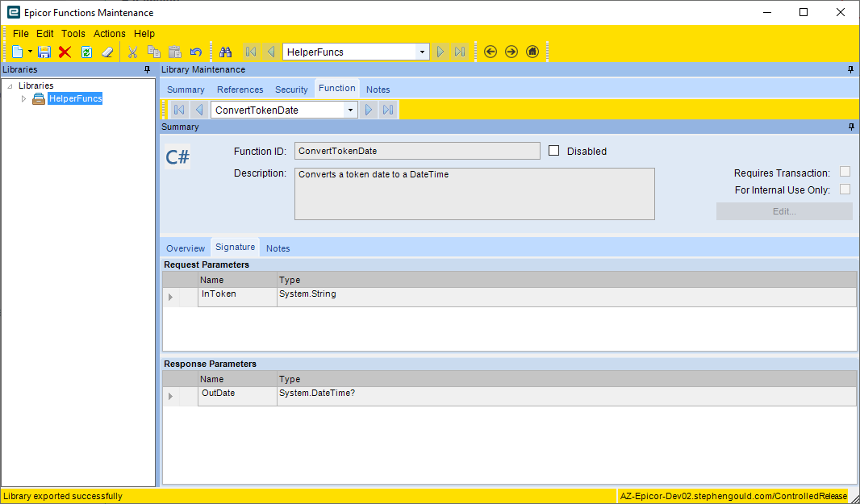Go to previous function in library

199,110
